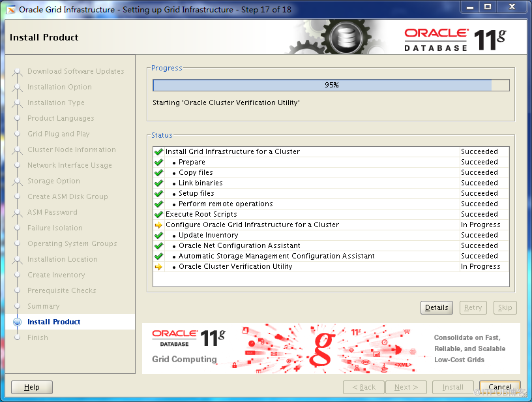Click Configure Oracle Grid Infrastructure row text
The image size is (532, 402).
[x=252, y=224]
